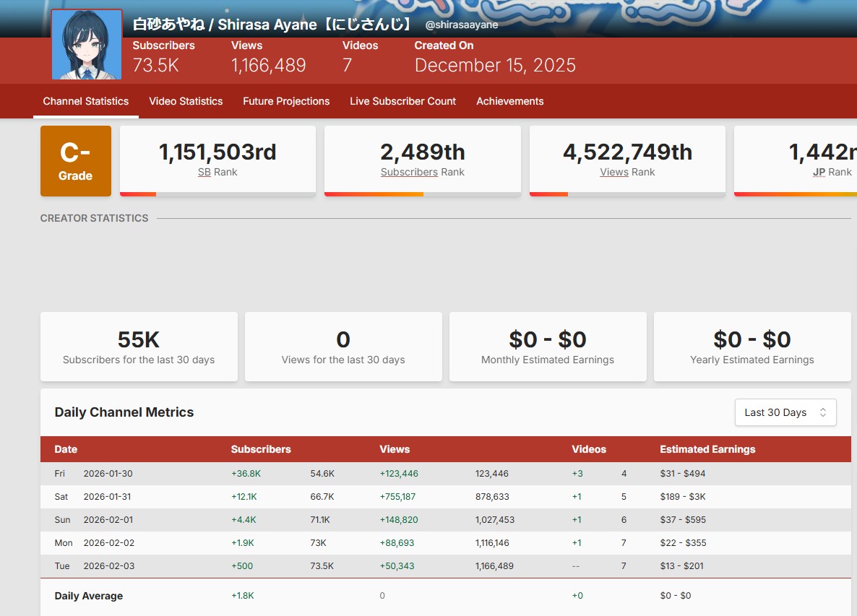
Task: Click the 55K subscribers last 30 days card
Action: (139, 346)
